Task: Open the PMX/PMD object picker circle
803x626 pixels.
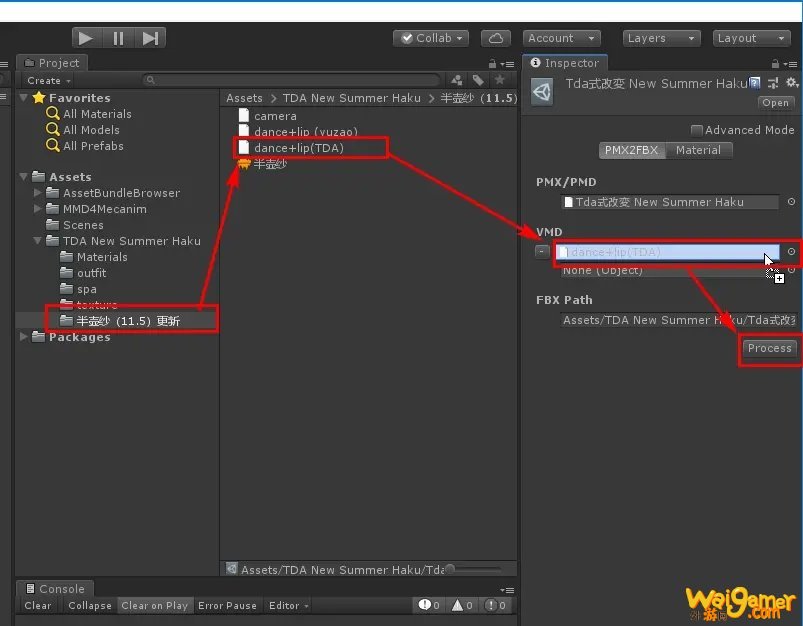Action: click(791, 202)
